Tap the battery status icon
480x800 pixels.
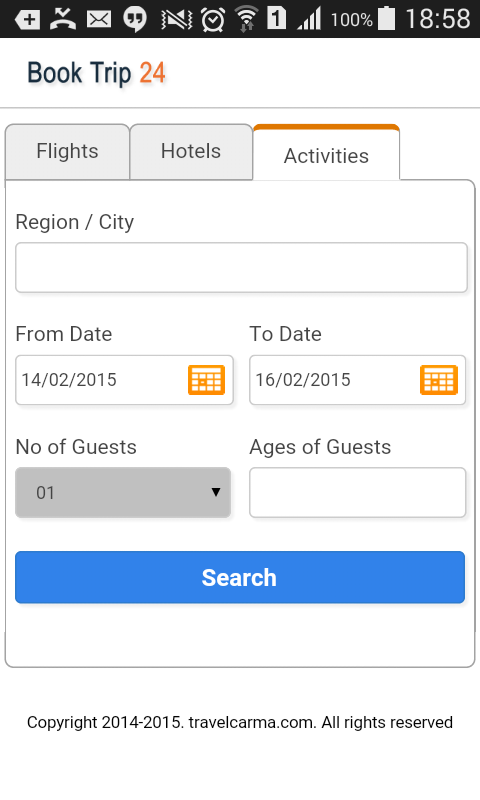(387, 18)
